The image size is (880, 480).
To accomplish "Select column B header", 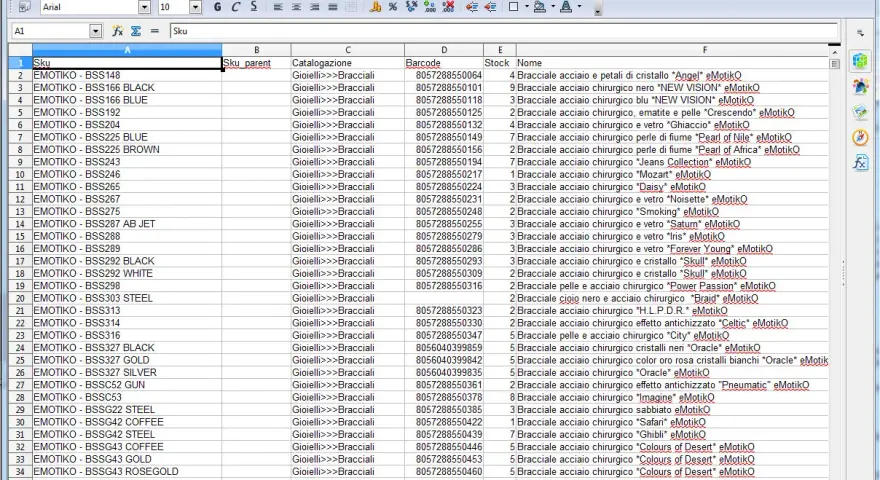I will (x=256, y=50).
